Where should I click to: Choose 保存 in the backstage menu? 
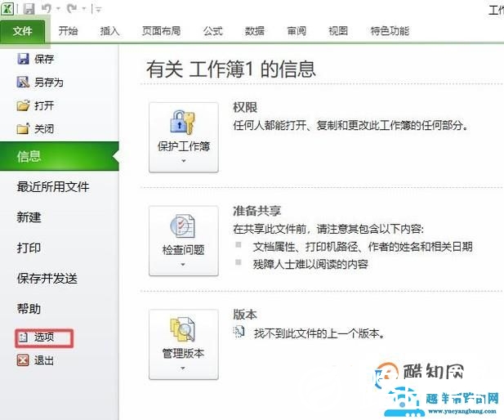44,59
